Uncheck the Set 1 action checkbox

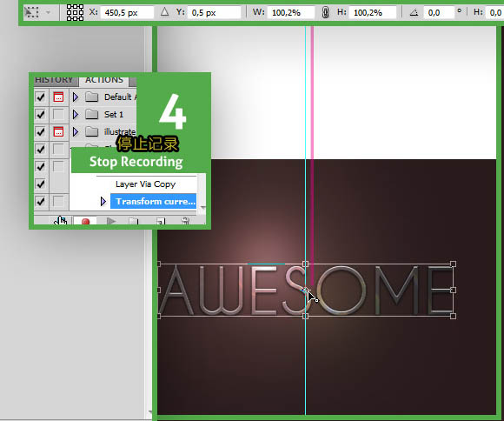click(41, 114)
